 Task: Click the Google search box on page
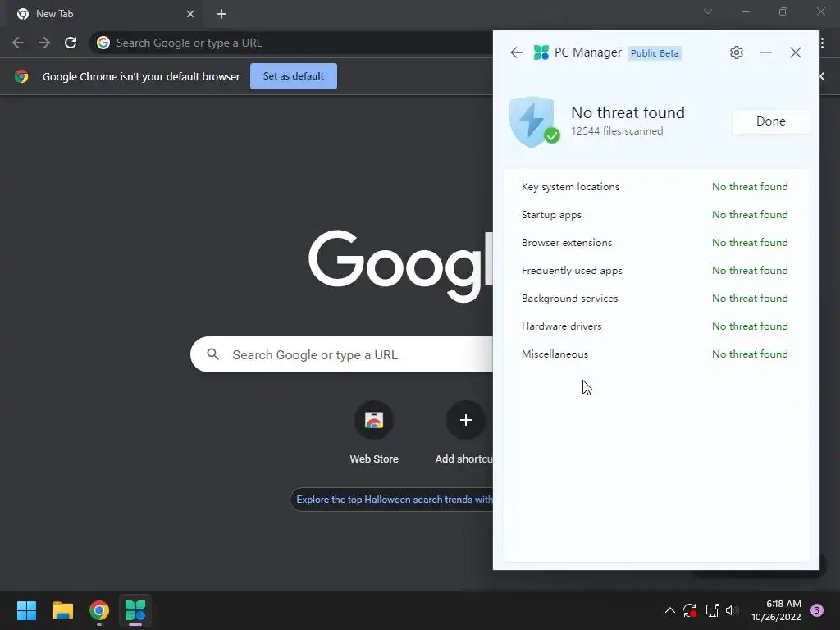tap(342, 354)
